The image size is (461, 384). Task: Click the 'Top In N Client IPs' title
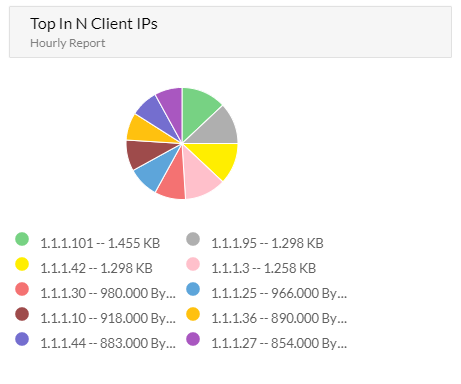click(94, 24)
